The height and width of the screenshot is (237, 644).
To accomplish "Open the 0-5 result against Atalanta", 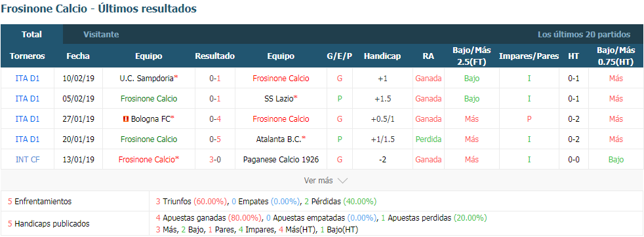I will click(215, 139).
